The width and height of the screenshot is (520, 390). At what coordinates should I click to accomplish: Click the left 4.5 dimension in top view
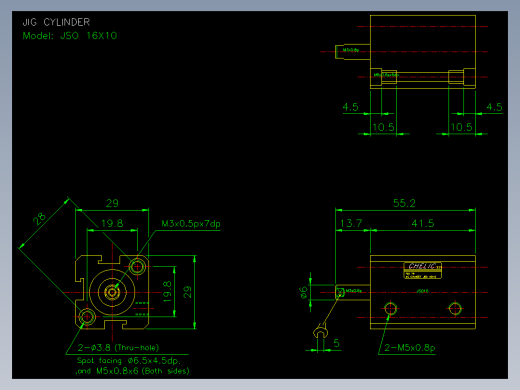tap(351, 107)
